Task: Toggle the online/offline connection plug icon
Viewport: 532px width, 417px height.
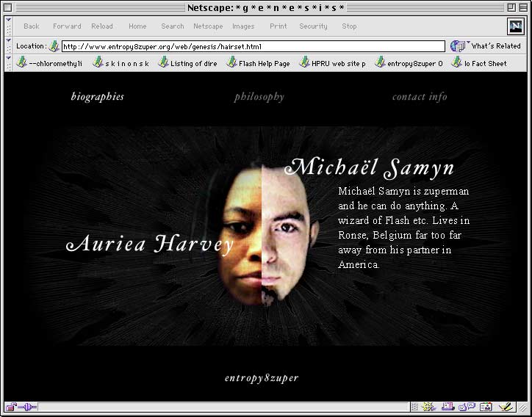Action: (27, 407)
